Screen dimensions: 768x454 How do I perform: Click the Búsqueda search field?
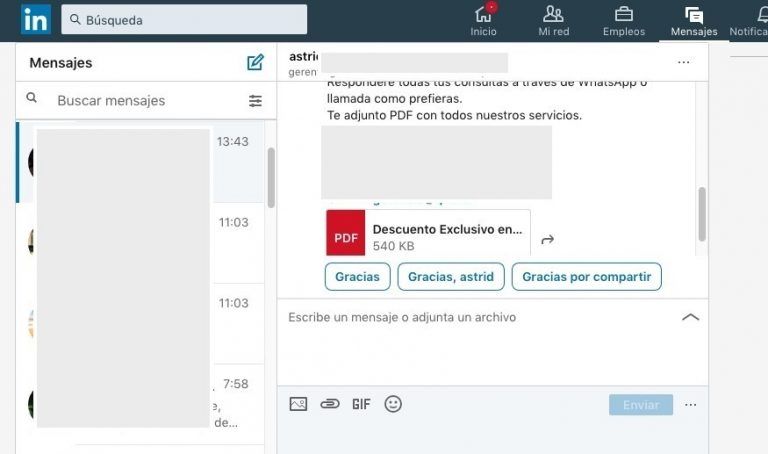(x=184, y=20)
